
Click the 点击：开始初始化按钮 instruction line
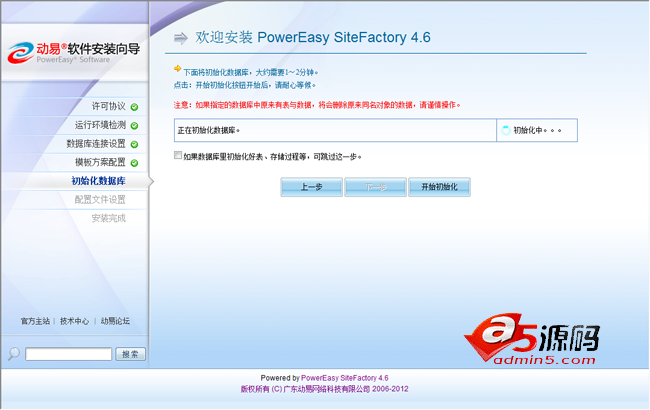[x=245, y=85]
